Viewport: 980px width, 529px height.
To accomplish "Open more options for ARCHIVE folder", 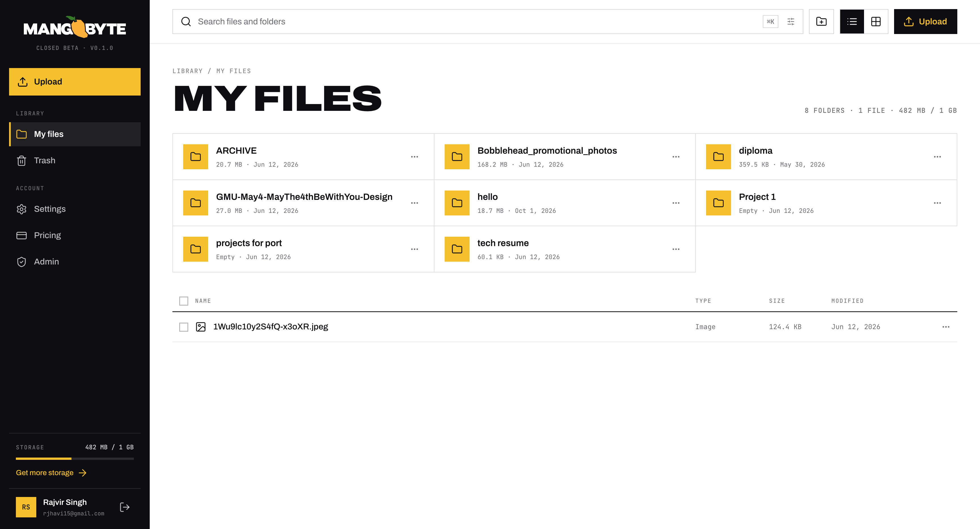I will 414,157.
